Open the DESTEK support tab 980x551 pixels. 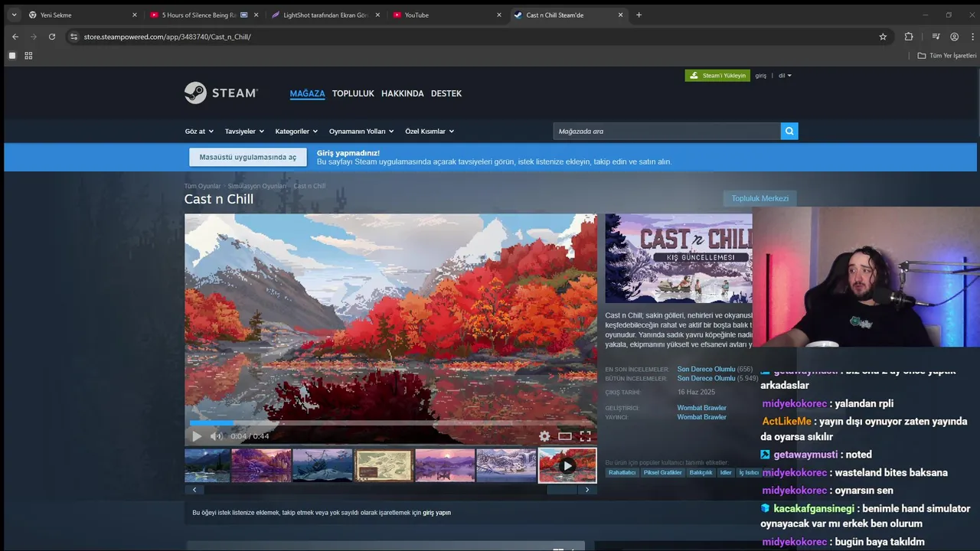(446, 93)
